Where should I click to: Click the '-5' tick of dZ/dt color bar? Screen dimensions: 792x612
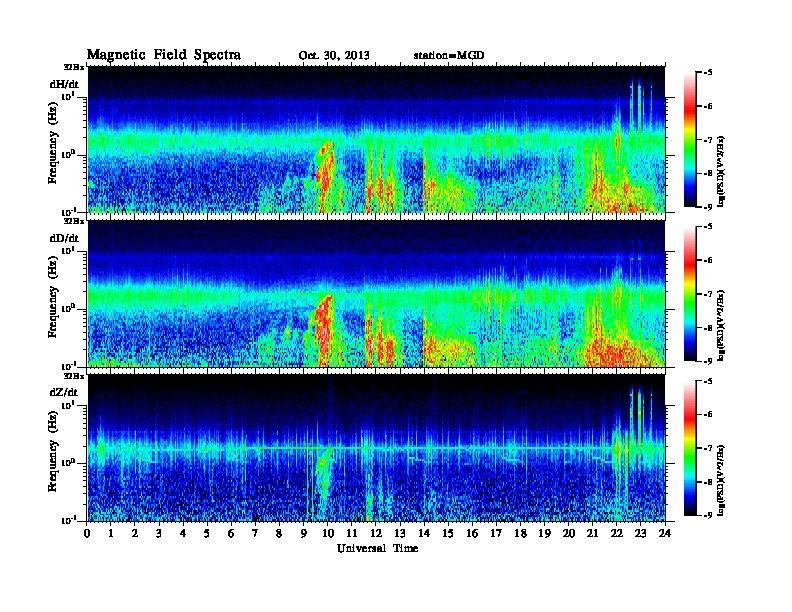708,381
